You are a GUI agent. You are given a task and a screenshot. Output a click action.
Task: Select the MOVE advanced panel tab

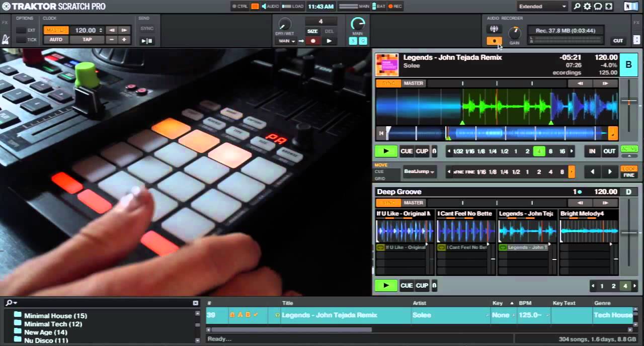[381, 165]
